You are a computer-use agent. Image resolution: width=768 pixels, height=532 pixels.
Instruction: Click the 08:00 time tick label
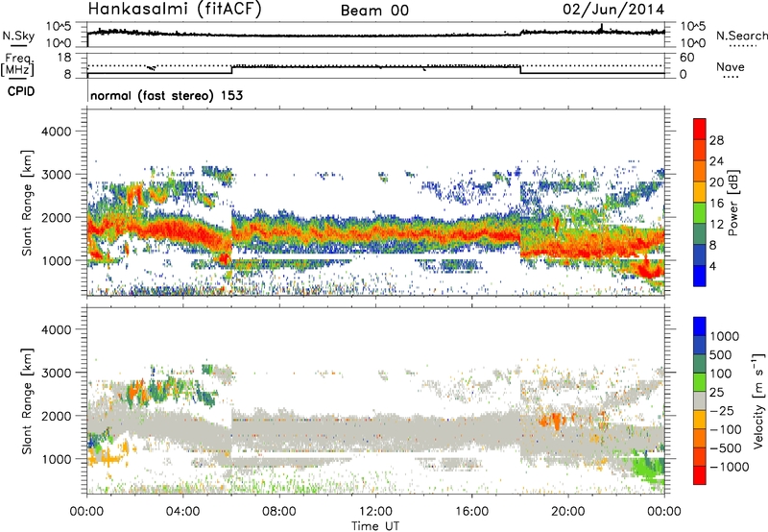pos(279,512)
